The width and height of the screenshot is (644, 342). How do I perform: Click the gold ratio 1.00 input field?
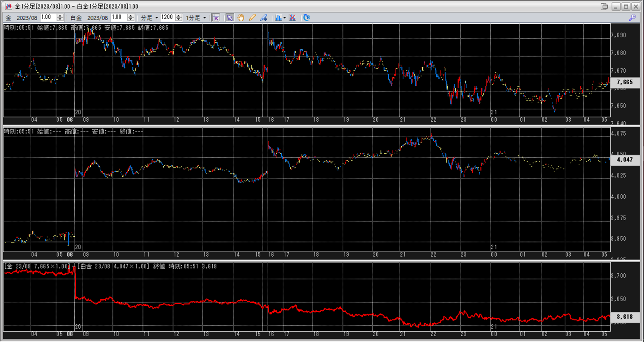pyautogui.click(x=48, y=17)
